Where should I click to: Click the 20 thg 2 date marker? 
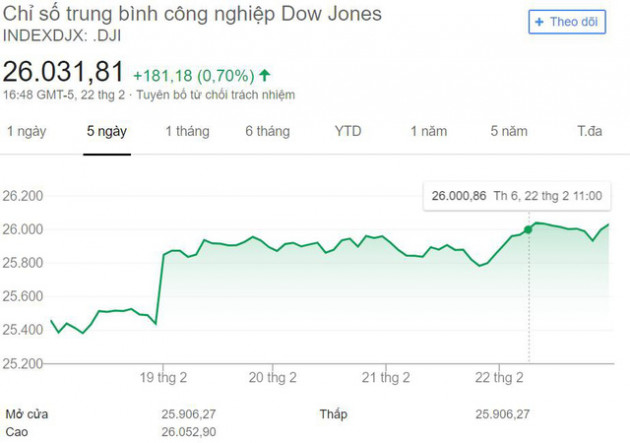pos(272,378)
